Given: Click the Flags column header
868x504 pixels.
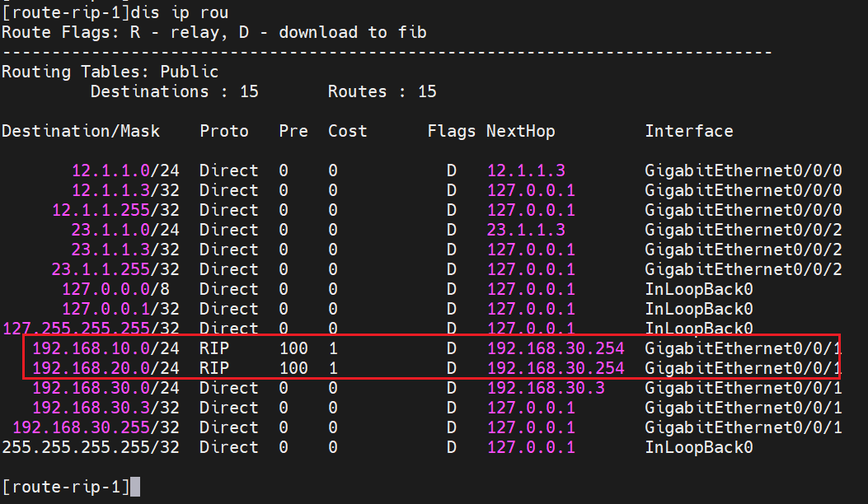Looking at the screenshot, I should point(451,131).
